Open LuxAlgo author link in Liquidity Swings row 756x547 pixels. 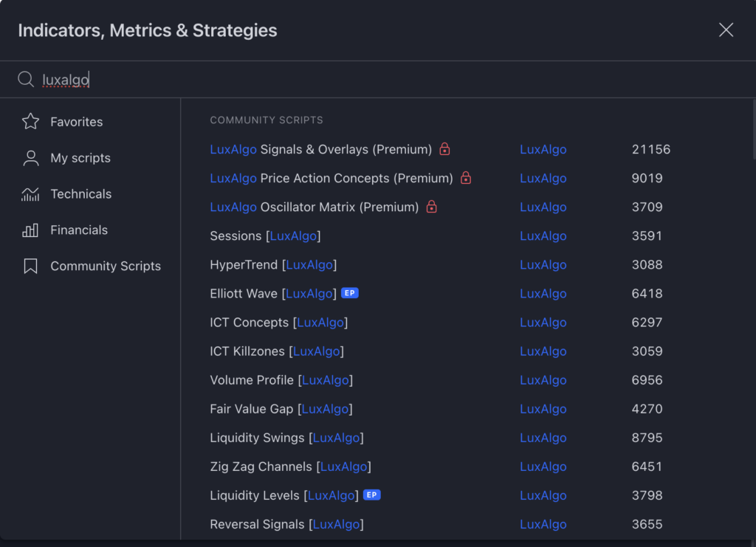(x=543, y=438)
